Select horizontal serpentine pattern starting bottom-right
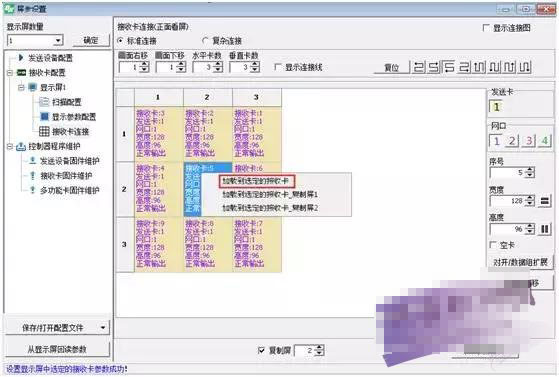The image size is (559, 377). [464, 67]
